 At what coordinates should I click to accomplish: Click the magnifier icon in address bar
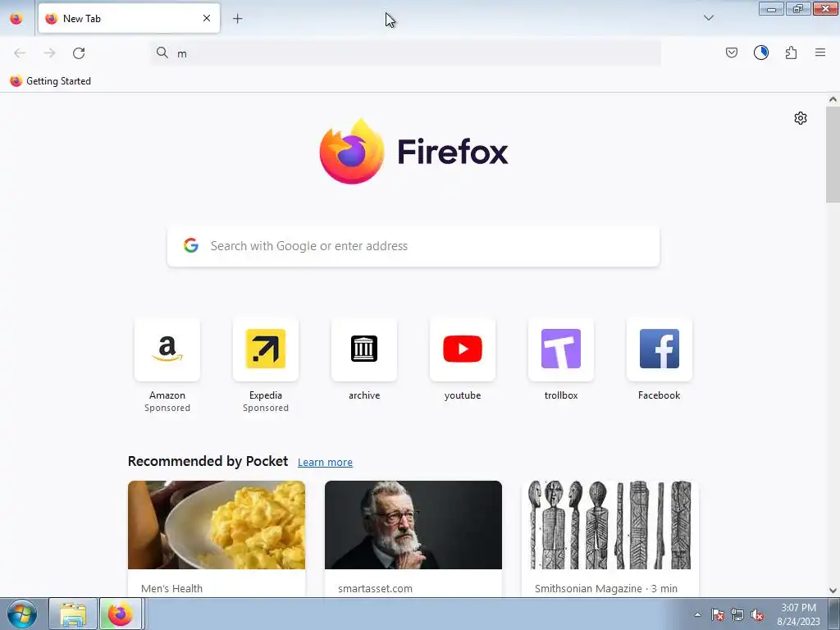[162, 52]
